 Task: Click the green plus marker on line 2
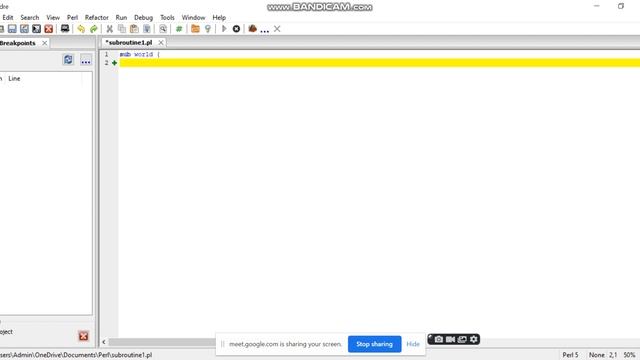(x=114, y=63)
